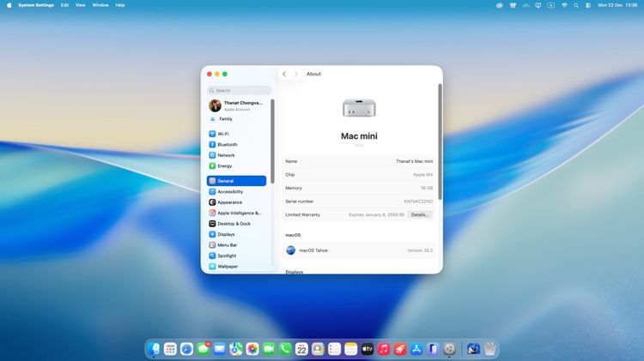
Task: Open the System Settings menu
Action: pyautogui.click(x=36, y=5)
